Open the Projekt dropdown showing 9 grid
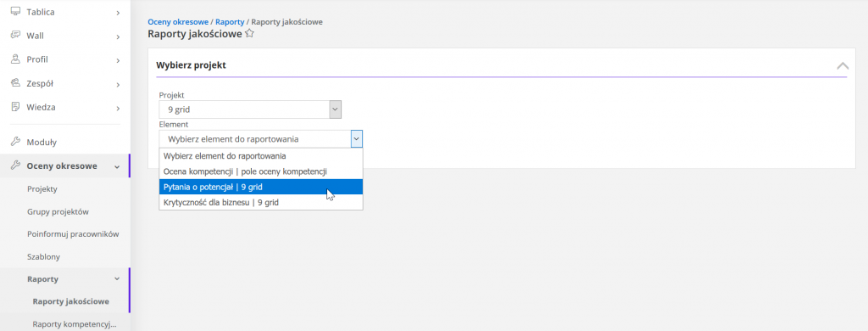Image resolution: width=868 pixels, height=331 pixels. pyautogui.click(x=250, y=109)
